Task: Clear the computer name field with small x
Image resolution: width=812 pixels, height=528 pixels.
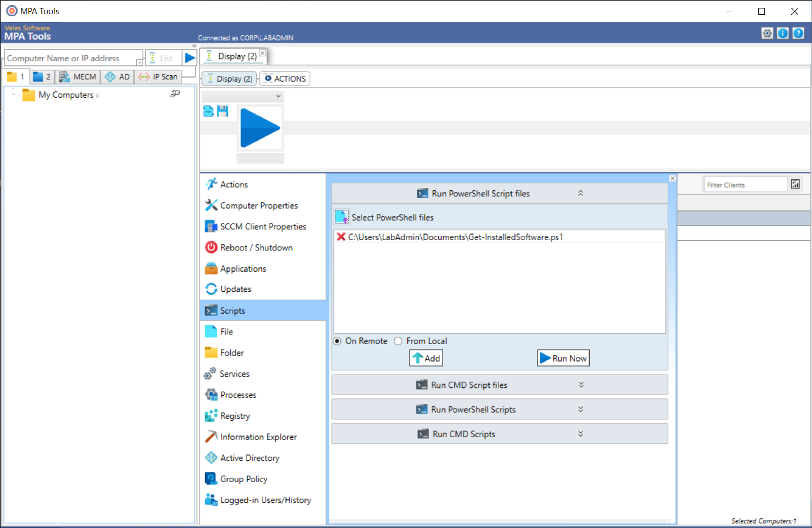Action: [139, 62]
